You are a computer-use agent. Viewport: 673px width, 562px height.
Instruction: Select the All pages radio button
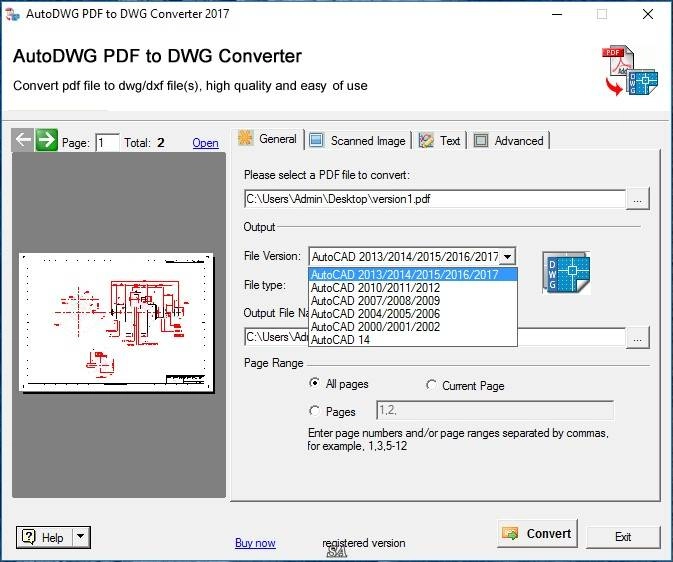315,383
